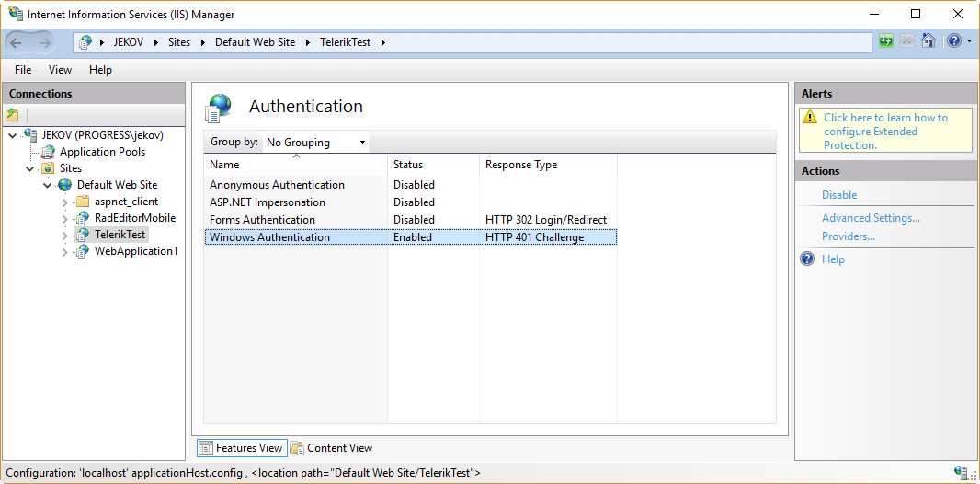The width and height of the screenshot is (980, 484).
Task: Click the Default Web Site globe icon
Action: 65,185
